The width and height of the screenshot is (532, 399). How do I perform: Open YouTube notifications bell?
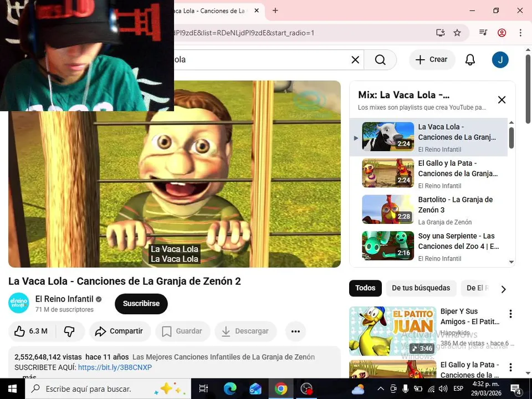(x=470, y=60)
